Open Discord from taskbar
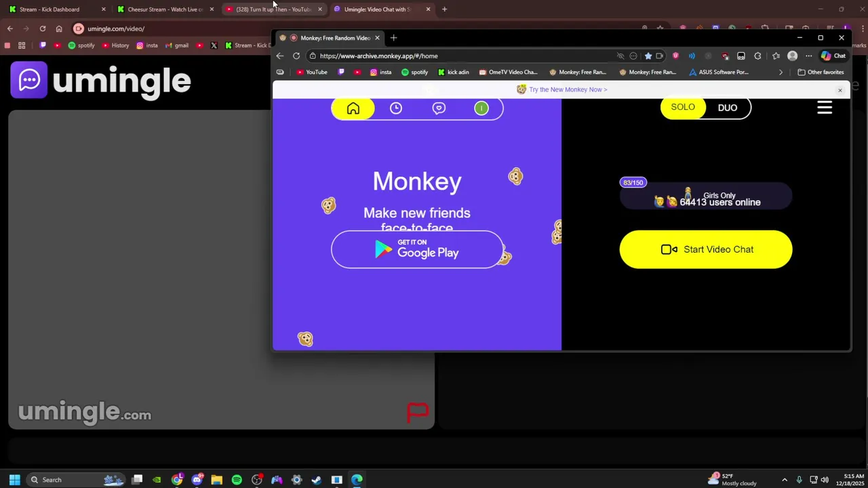This screenshot has width=868, height=488. pos(197,480)
